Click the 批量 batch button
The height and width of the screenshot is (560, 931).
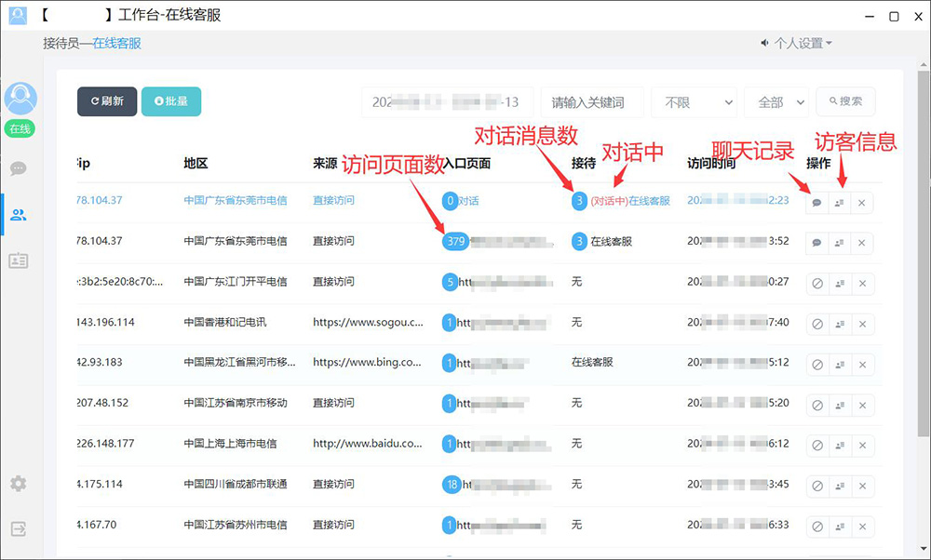pos(170,101)
